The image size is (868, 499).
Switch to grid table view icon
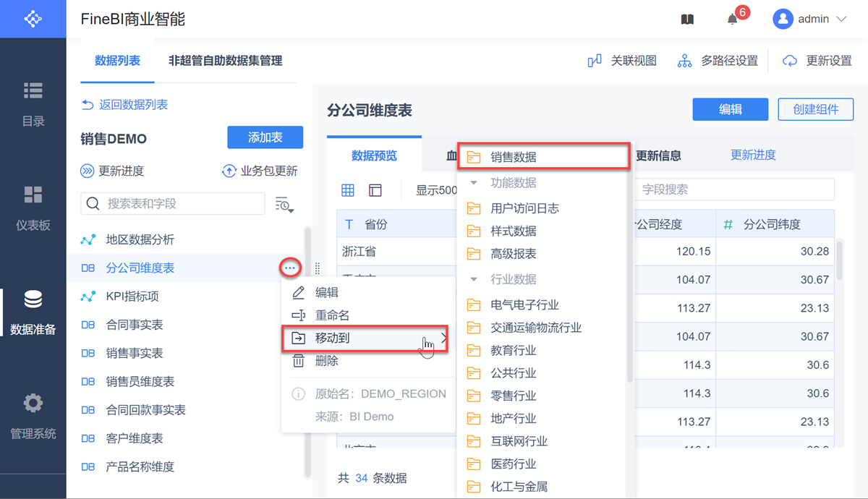click(348, 190)
